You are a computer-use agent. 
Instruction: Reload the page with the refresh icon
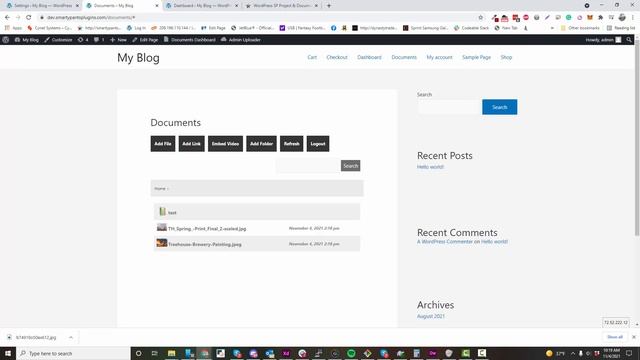pyautogui.click(x=29, y=18)
